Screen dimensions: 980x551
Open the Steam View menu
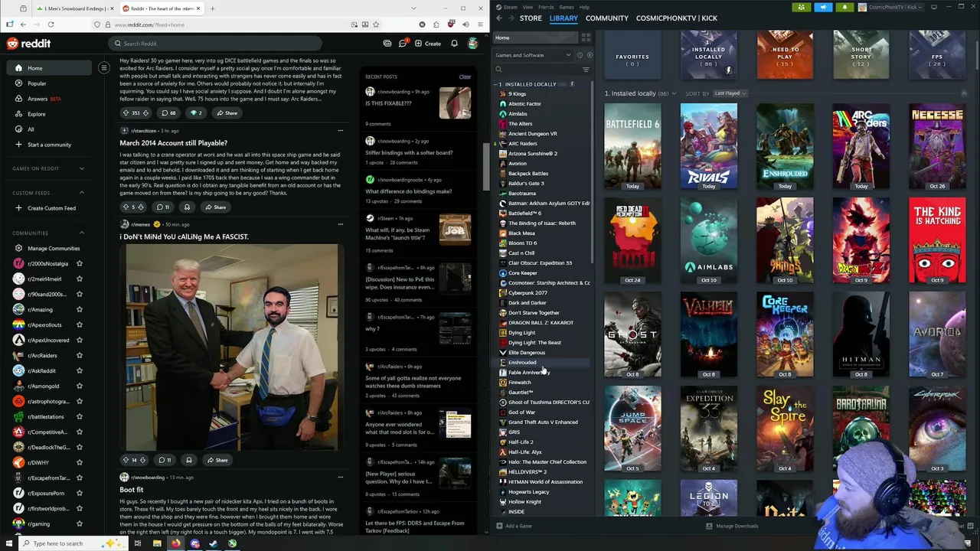(x=528, y=7)
